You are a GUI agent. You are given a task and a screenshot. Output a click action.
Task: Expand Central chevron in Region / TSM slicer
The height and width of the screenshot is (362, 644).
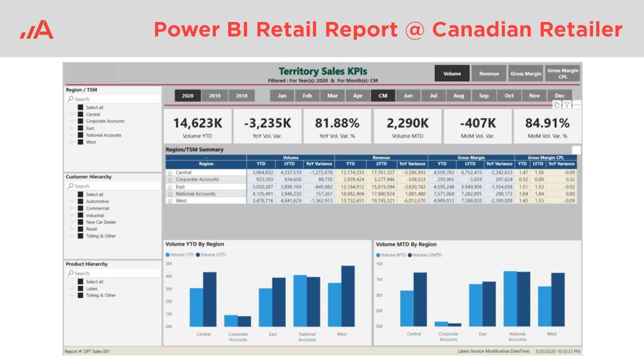[x=72, y=114]
